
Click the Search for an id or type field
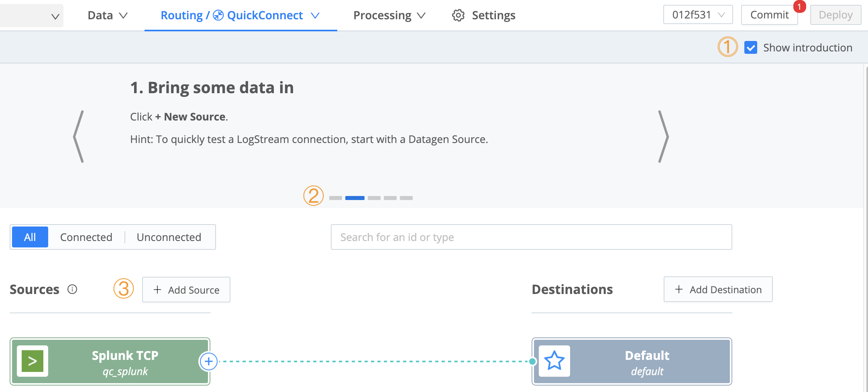click(x=531, y=237)
